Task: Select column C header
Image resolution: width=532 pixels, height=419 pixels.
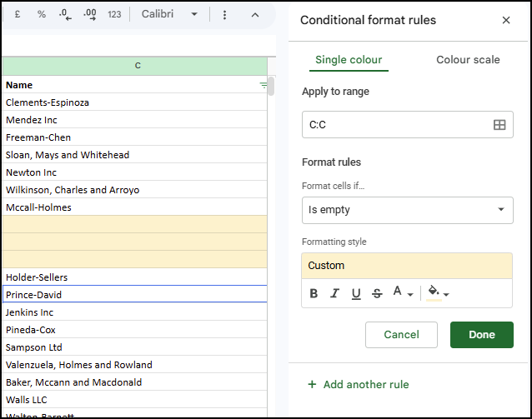Action: coord(135,66)
